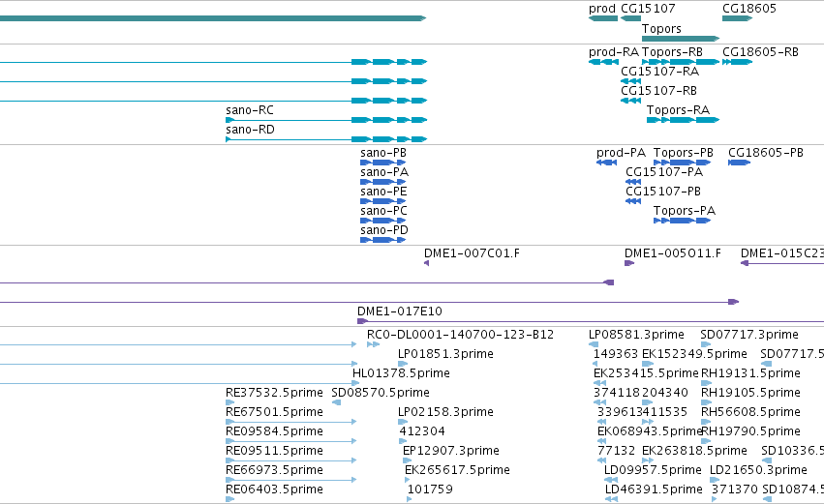824x504 pixels.
Task: Select the sano-PC protein feature
Action: coord(383,221)
